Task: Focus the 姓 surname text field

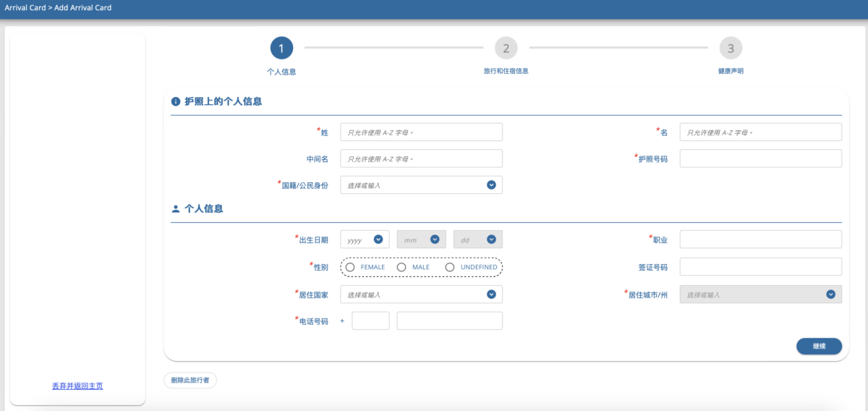Action: coord(421,132)
